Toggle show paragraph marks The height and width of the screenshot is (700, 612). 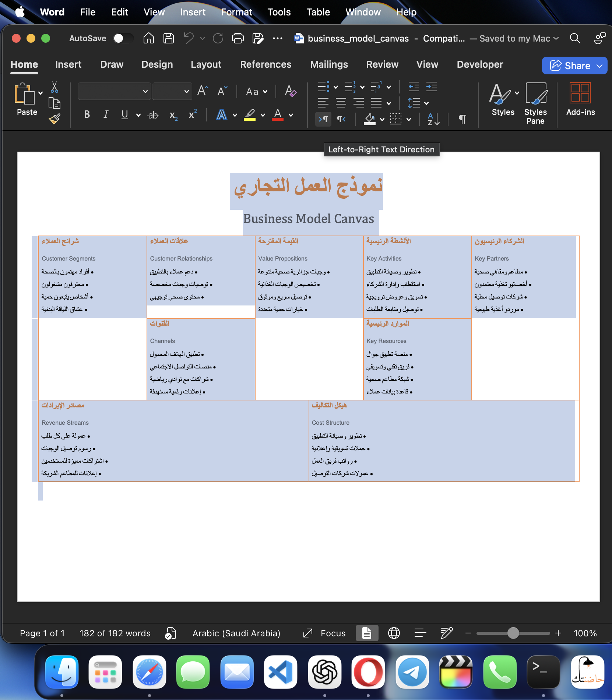pyautogui.click(x=462, y=119)
